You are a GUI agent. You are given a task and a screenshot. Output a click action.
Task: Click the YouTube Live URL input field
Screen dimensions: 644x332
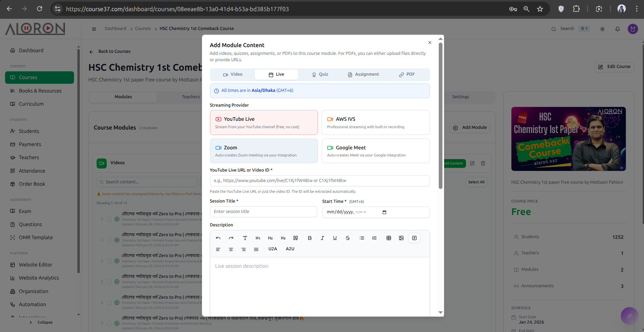[320, 181]
